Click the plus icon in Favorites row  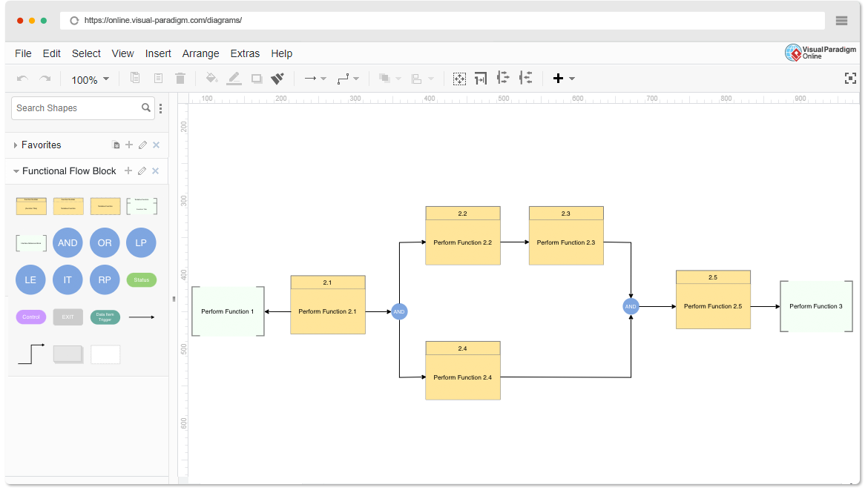click(x=129, y=145)
